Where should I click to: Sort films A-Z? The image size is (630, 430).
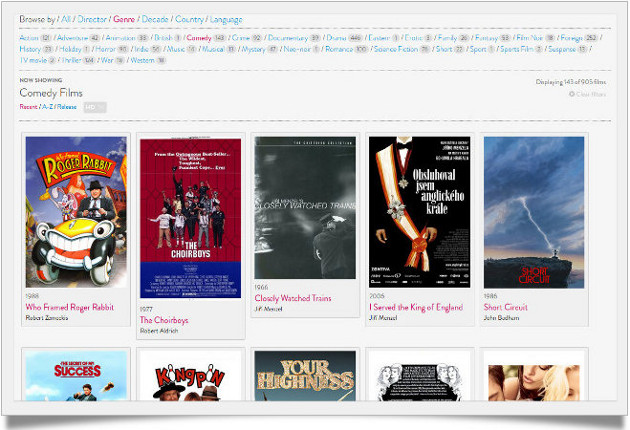pyautogui.click(x=47, y=107)
